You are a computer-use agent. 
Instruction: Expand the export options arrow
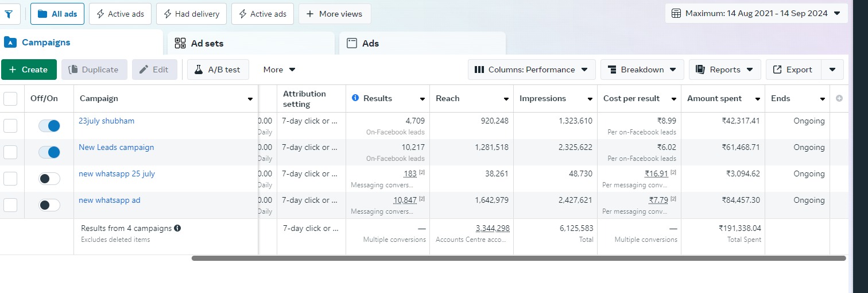tap(832, 70)
